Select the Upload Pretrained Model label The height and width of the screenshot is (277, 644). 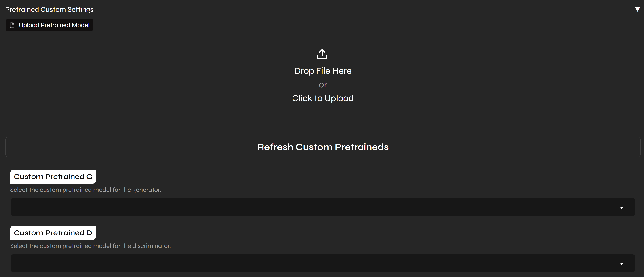[x=54, y=25]
